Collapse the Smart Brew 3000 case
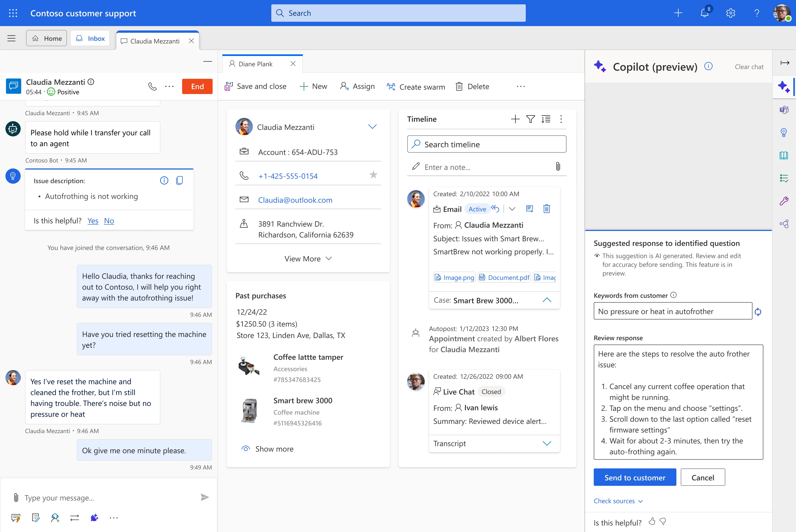796x532 pixels. click(547, 300)
